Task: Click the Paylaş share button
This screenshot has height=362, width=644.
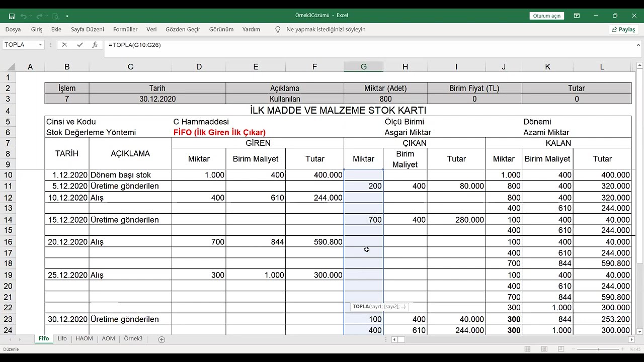Action: pyautogui.click(x=623, y=30)
